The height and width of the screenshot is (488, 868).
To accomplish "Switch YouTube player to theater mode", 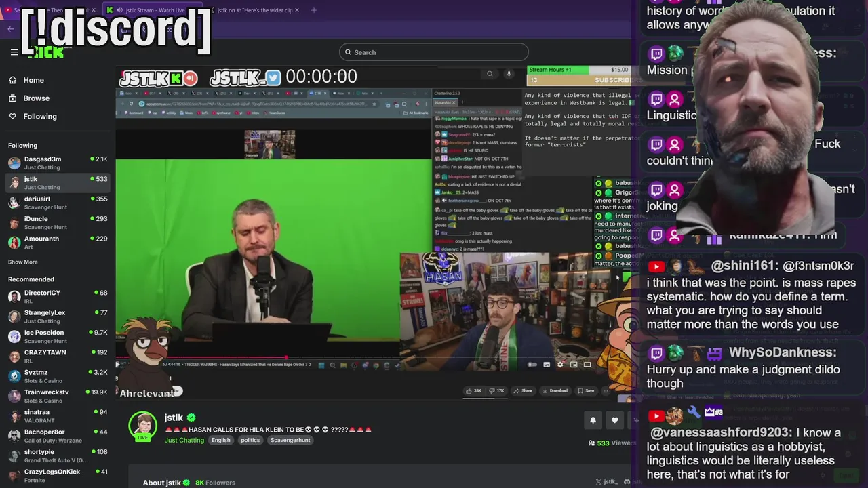I will tap(587, 365).
